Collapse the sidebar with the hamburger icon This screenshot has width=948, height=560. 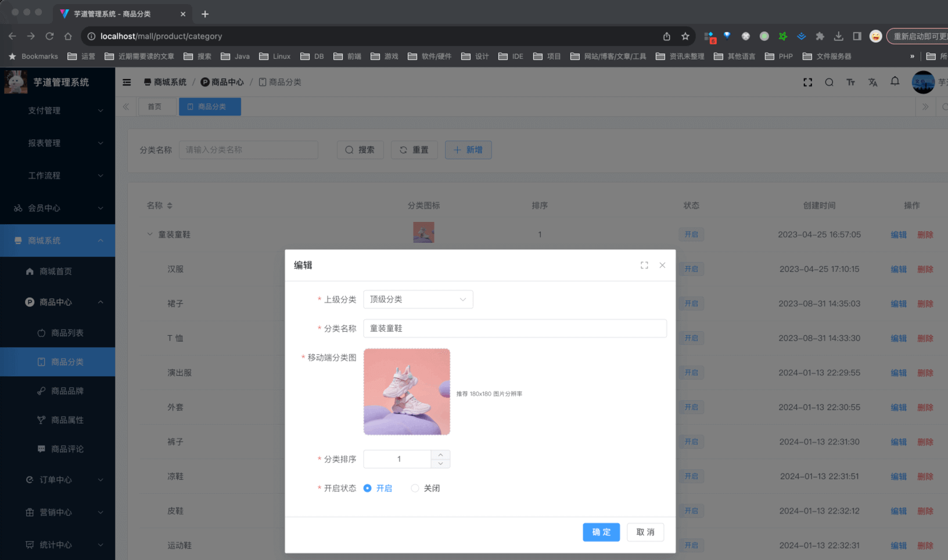pos(127,82)
